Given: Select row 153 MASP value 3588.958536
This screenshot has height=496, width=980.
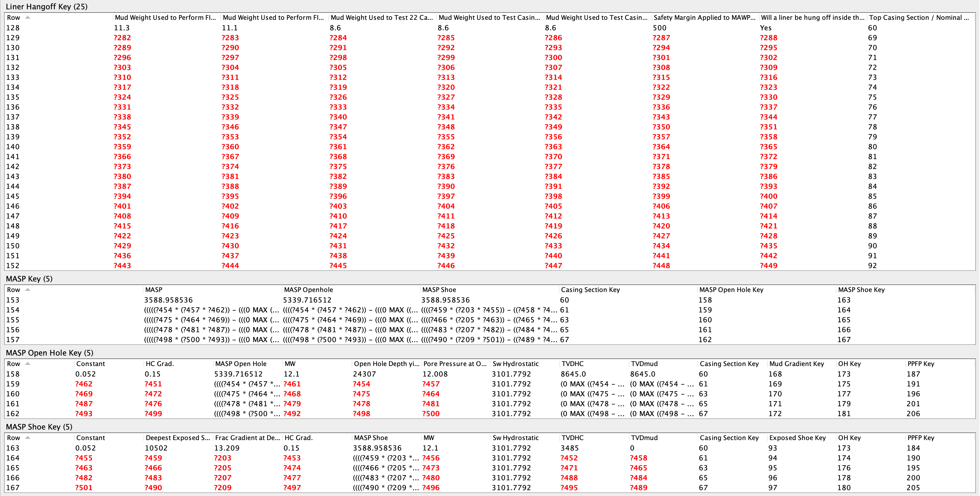Looking at the screenshot, I should (x=168, y=300).
